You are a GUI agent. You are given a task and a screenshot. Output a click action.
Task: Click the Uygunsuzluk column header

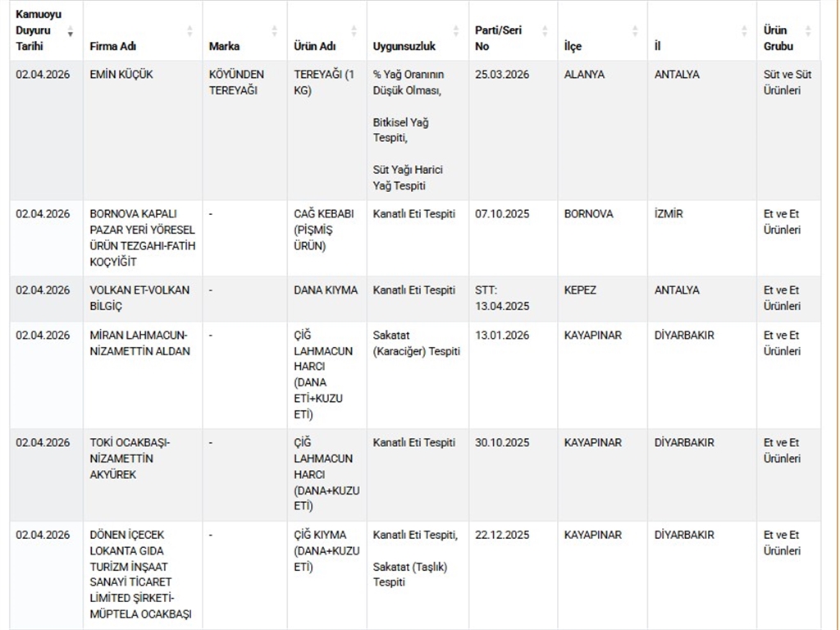point(404,47)
